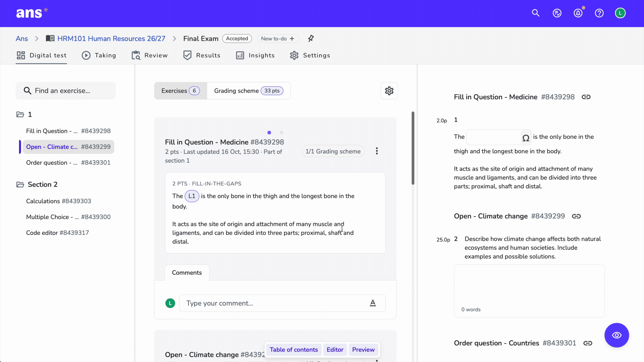Select the Digital test tab
Viewport: 644px width, 362px height.
pos(42,55)
